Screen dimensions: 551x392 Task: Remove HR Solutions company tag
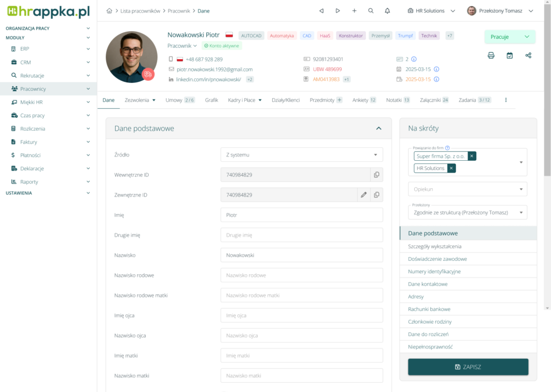click(451, 168)
